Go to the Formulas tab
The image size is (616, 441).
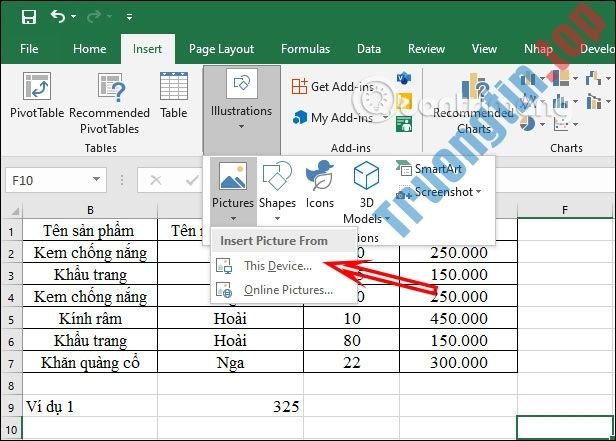pos(305,49)
